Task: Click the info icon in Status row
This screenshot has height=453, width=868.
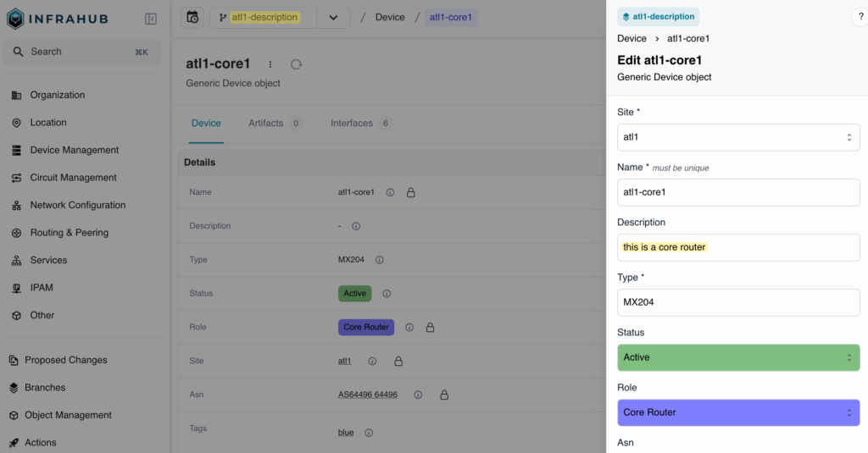Action: pos(387,294)
